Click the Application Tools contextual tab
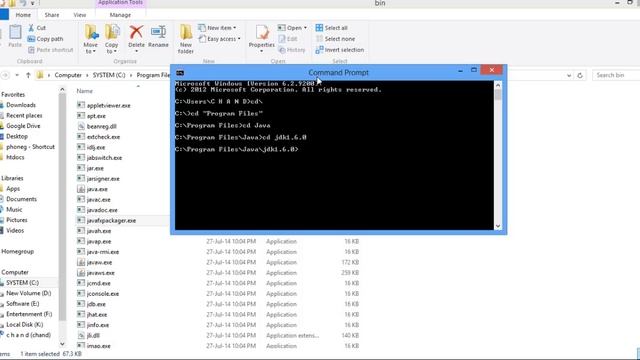 (120, 3)
